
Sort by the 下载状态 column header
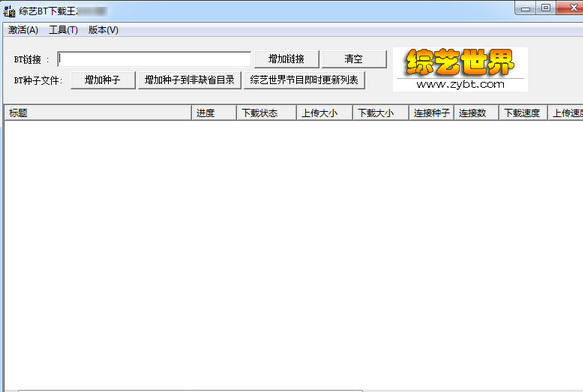pos(266,113)
